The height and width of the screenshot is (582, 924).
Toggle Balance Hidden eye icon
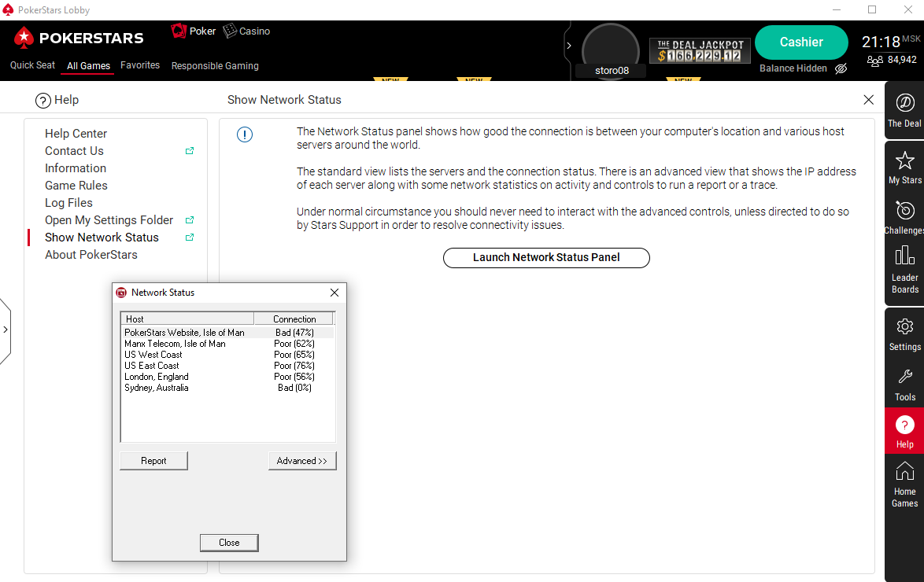[841, 68]
